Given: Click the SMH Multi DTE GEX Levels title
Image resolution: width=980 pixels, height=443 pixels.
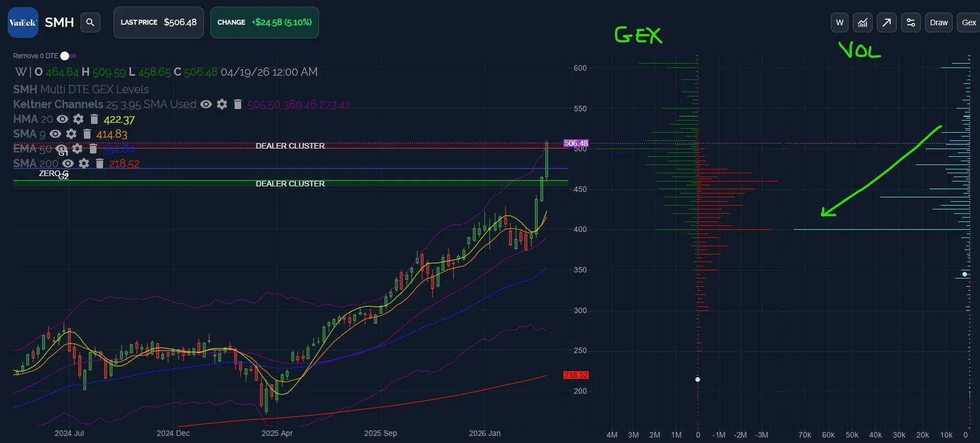Looking at the screenshot, I should tap(81, 89).
